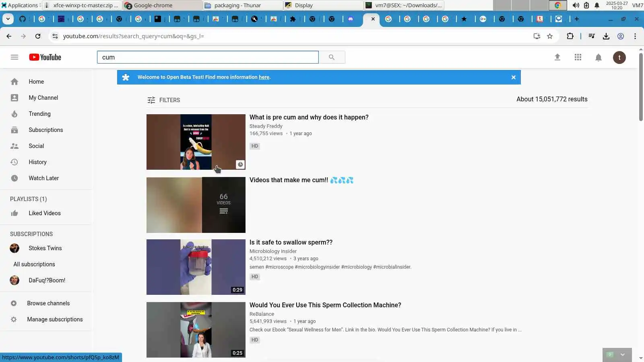Click the YouTube search input field
644x362 pixels.
[208, 57]
